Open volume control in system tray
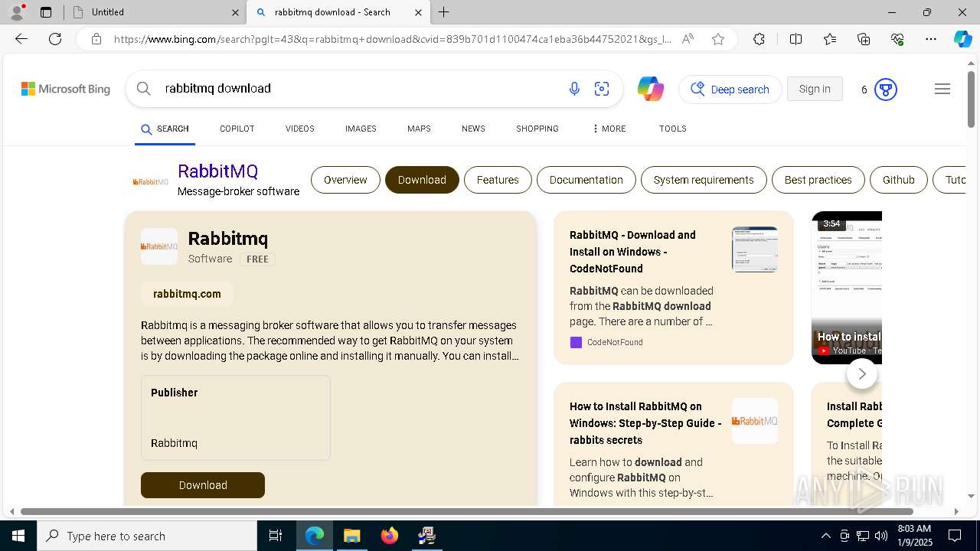This screenshot has width=980, height=551. click(881, 536)
